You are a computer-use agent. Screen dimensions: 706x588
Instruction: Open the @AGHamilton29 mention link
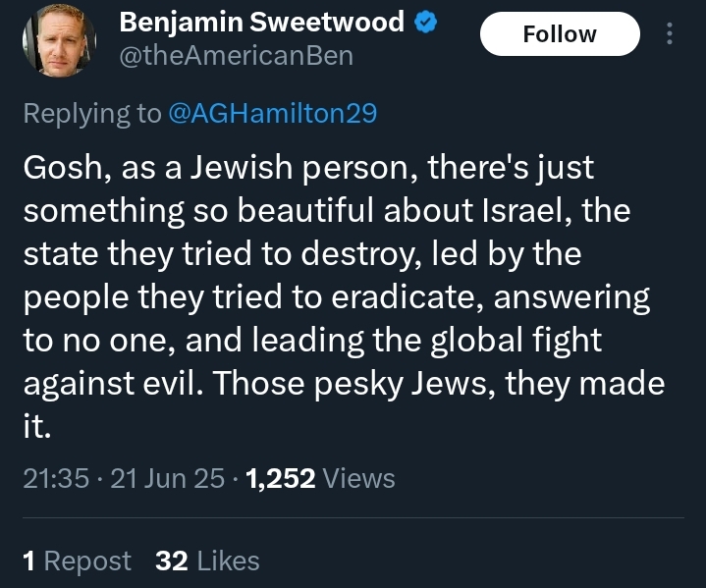tap(273, 113)
